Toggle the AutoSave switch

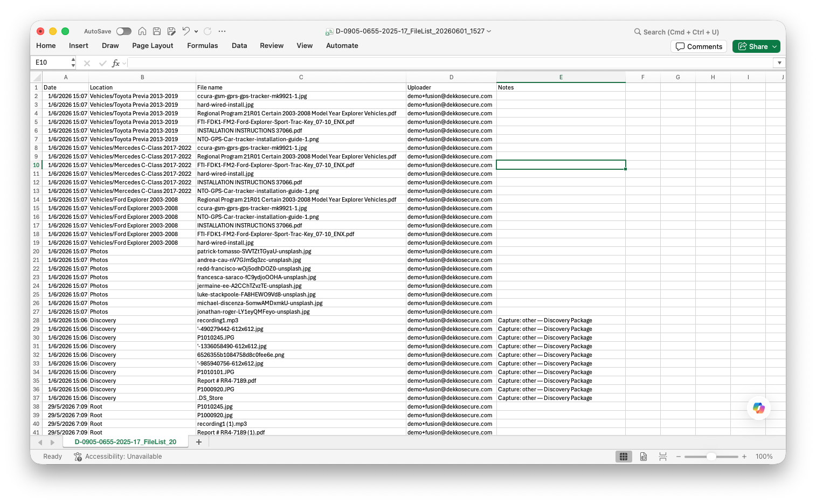click(x=124, y=31)
